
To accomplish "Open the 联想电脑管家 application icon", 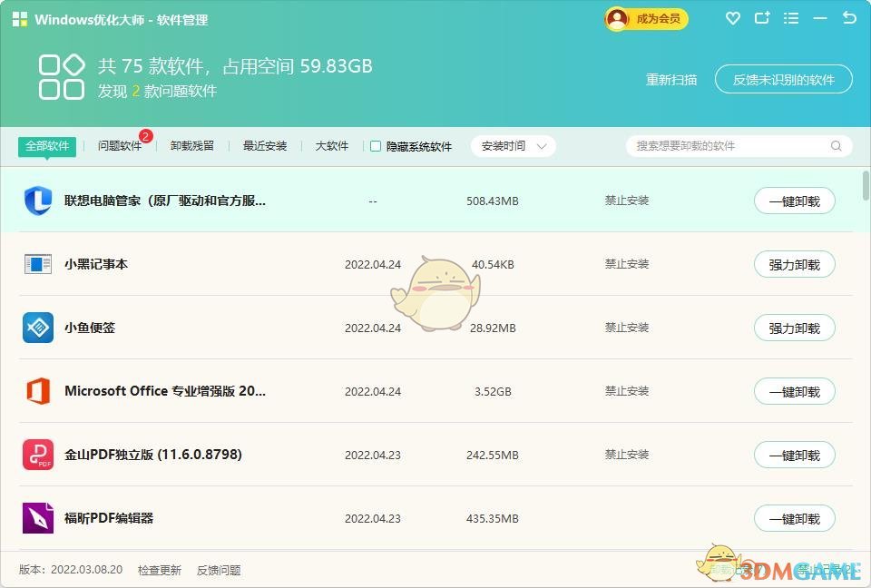I will click(37, 201).
